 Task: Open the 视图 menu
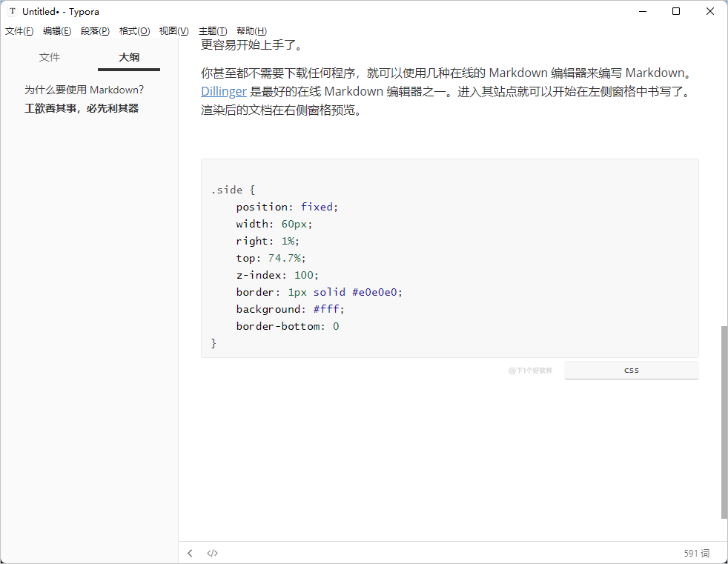click(173, 31)
